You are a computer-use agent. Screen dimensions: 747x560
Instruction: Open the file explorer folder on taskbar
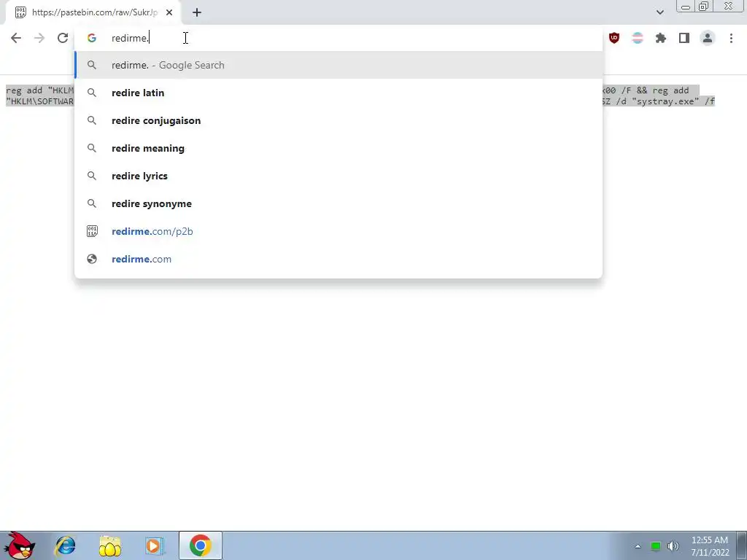tap(109, 545)
